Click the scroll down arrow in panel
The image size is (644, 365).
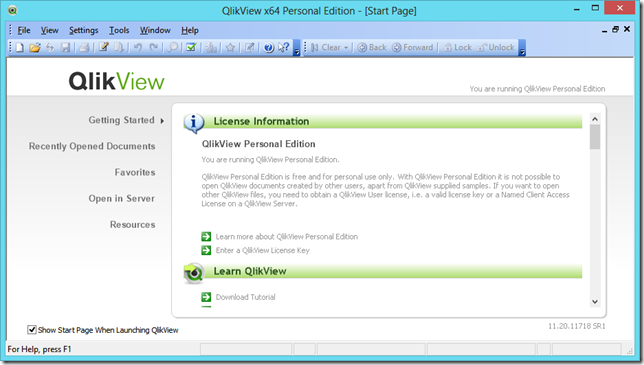tap(595, 302)
